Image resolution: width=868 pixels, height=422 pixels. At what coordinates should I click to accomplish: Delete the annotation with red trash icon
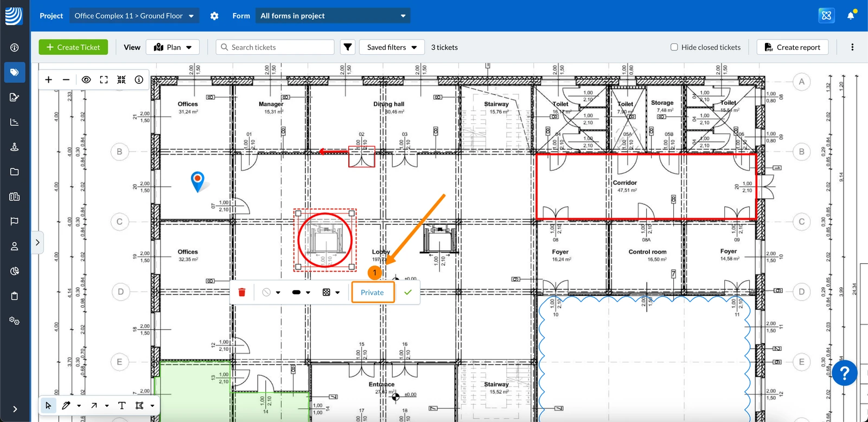click(x=242, y=292)
